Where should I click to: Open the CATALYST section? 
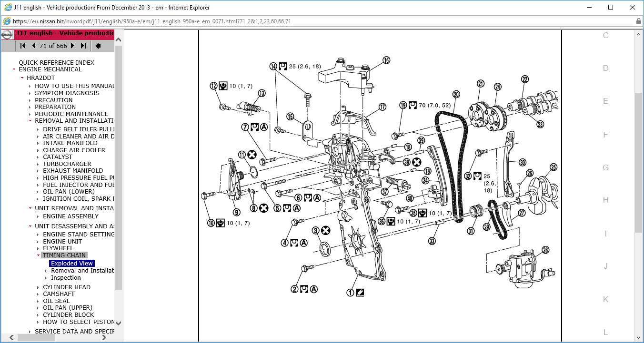[58, 157]
